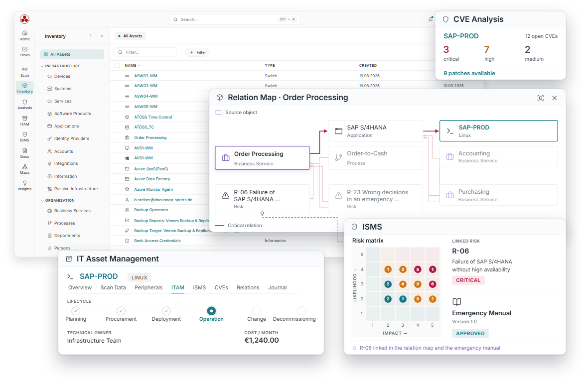588x382 pixels.
Task: Select Business Services in Organization tree
Action: coord(72,211)
